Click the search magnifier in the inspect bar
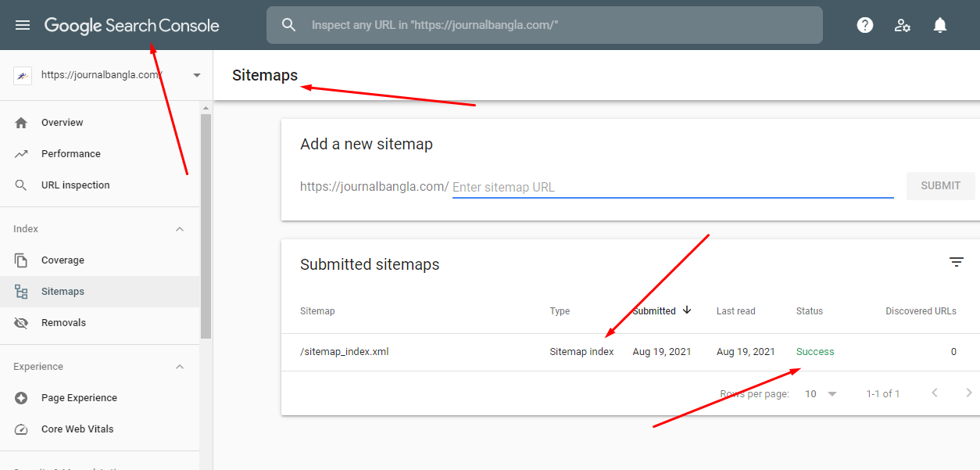980x470 pixels. coord(288,24)
